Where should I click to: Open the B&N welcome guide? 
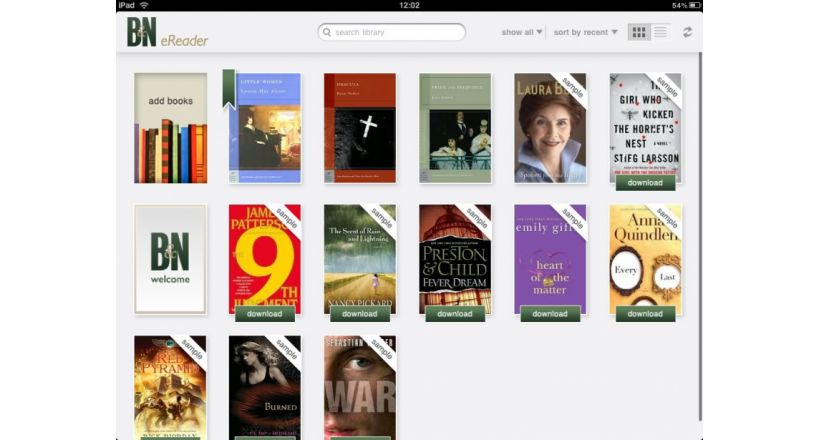click(x=170, y=260)
